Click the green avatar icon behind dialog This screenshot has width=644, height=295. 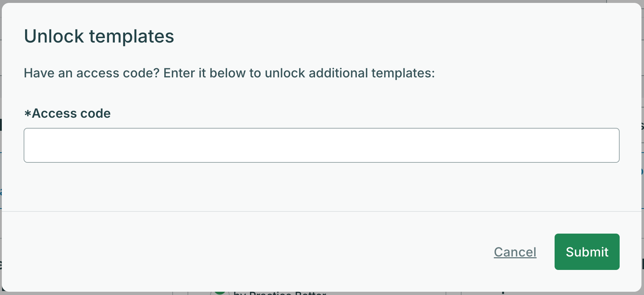(x=220, y=292)
